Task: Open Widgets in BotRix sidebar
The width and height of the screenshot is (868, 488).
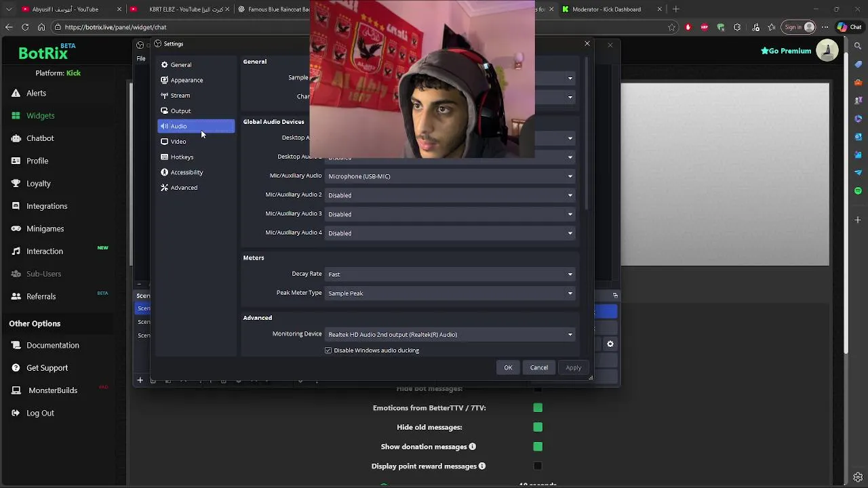Action: coord(40,116)
